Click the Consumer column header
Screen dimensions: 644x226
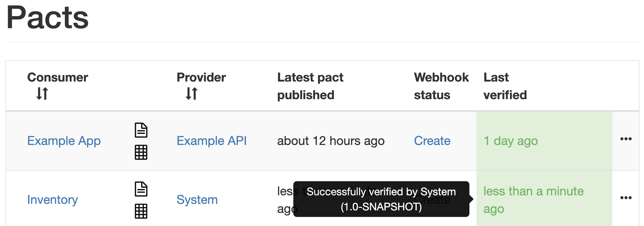pos(58,77)
